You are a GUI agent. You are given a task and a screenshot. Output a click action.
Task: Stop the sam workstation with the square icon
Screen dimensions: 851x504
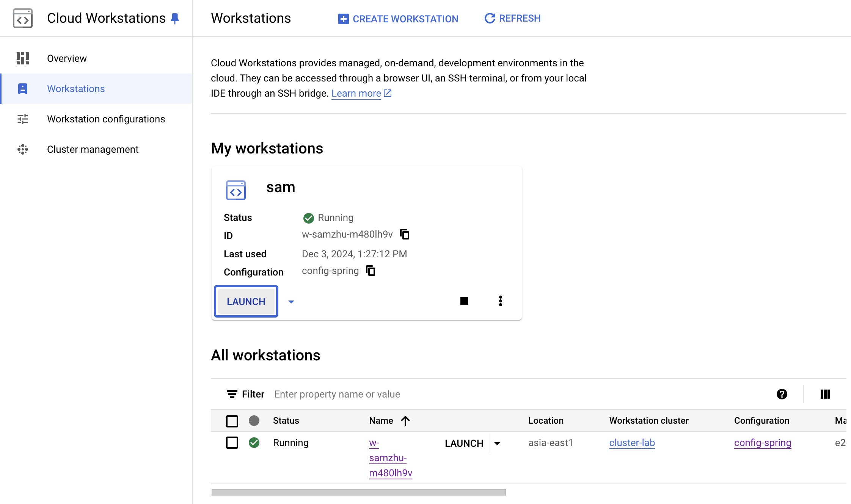pos(464,301)
